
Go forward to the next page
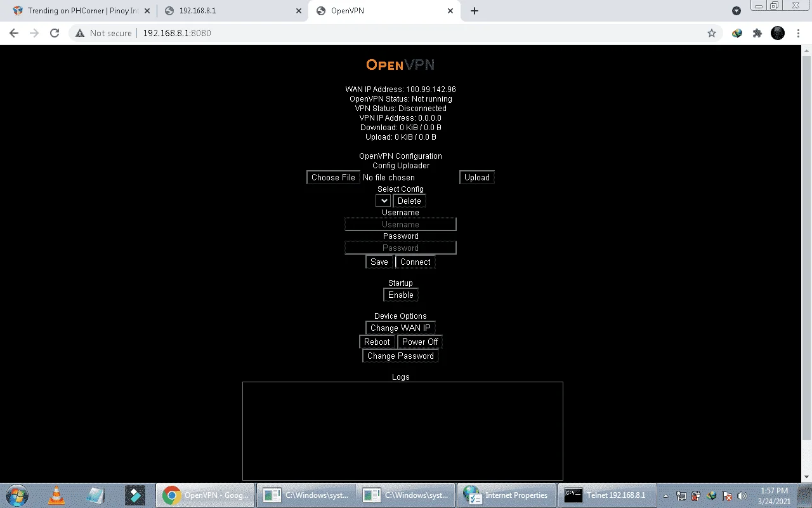pyautogui.click(x=34, y=33)
